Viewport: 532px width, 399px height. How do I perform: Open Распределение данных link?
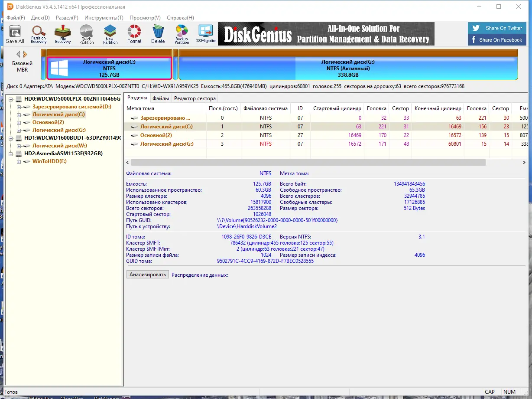pyautogui.click(x=199, y=275)
